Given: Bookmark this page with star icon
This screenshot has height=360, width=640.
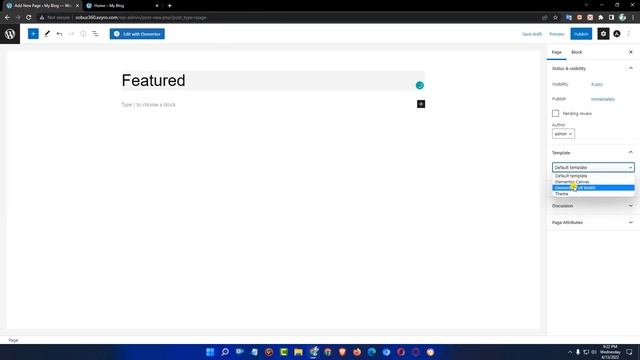Looking at the screenshot, I should click(x=555, y=18).
